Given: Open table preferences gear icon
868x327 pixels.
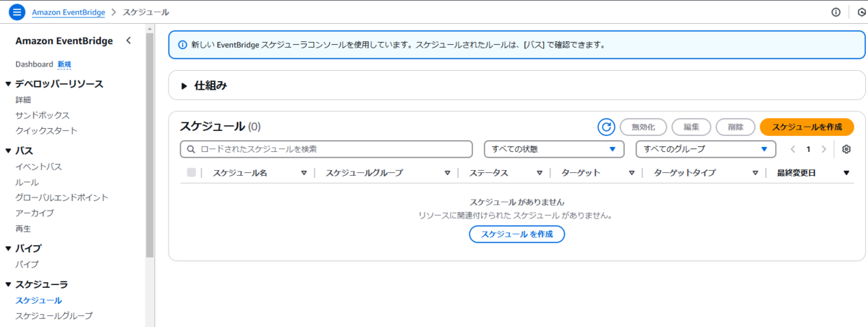Looking at the screenshot, I should tap(846, 149).
